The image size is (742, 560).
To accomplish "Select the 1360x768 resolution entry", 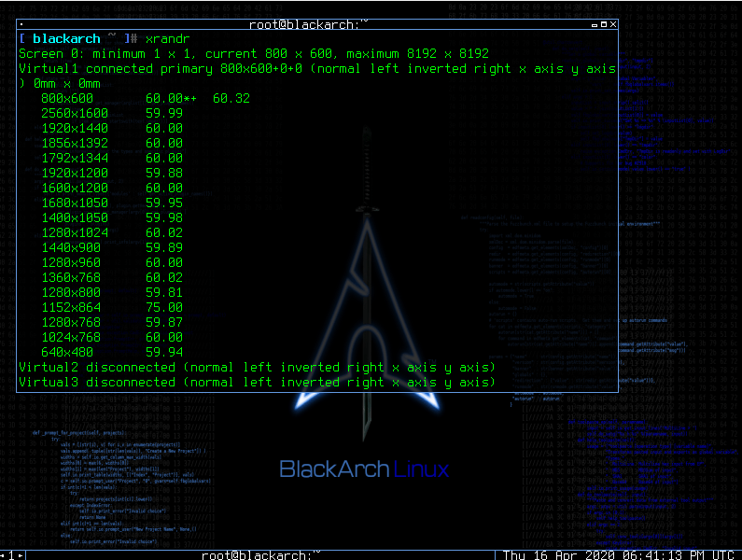I will pyautogui.click(x=71, y=277).
